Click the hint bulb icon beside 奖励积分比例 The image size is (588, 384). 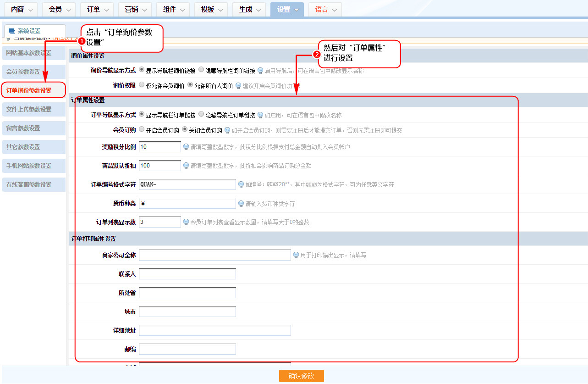point(186,147)
